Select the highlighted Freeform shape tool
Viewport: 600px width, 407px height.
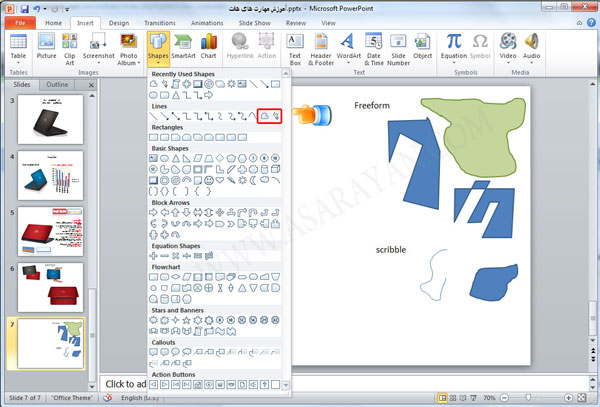tap(264, 117)
